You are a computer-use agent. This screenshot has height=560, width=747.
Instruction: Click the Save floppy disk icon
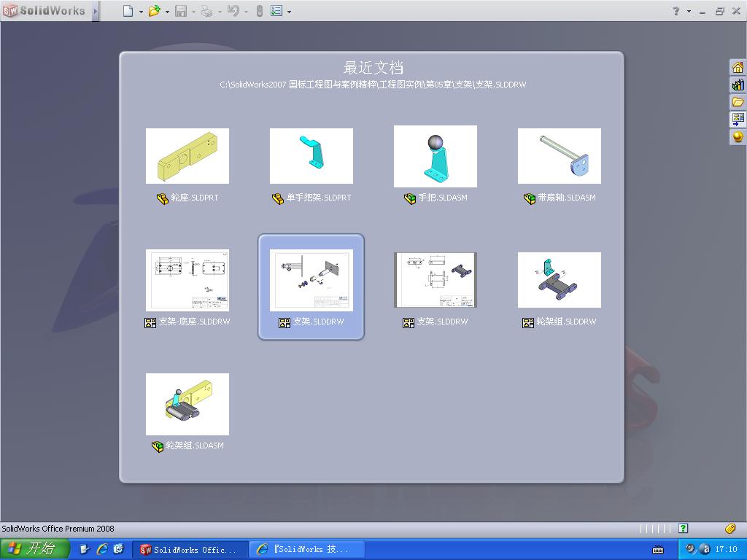[181, 10]
